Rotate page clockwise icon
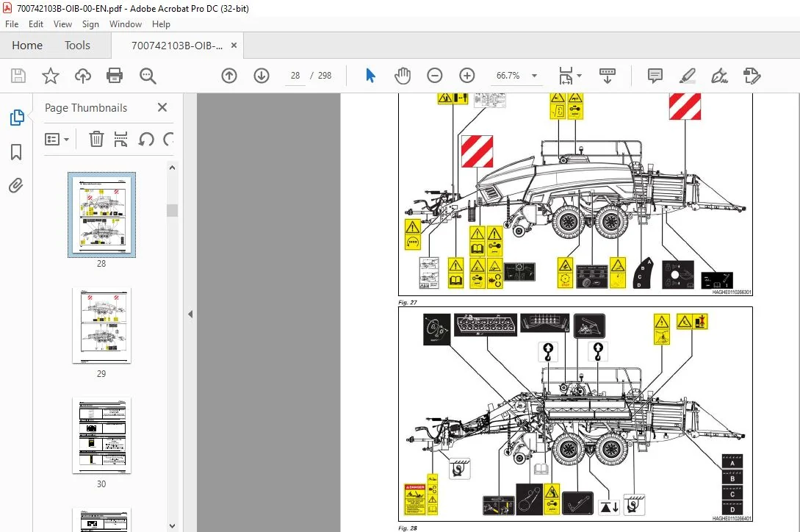 (x=168, y=139)
